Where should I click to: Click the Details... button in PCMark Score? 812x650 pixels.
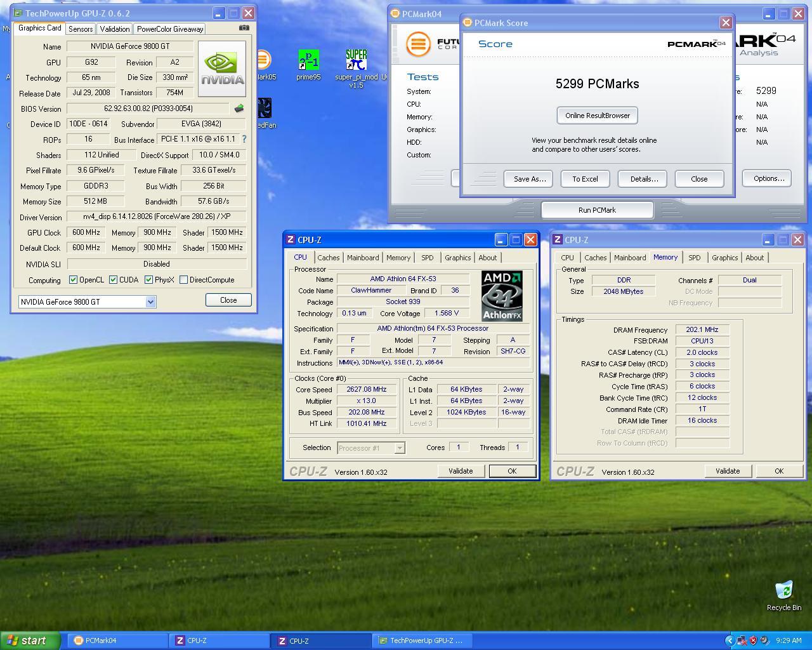coord(643,179)
